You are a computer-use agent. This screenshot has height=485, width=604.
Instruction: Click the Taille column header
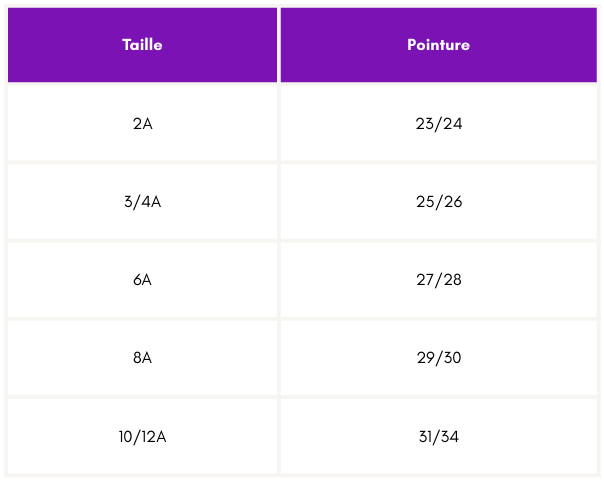(142, 45)
